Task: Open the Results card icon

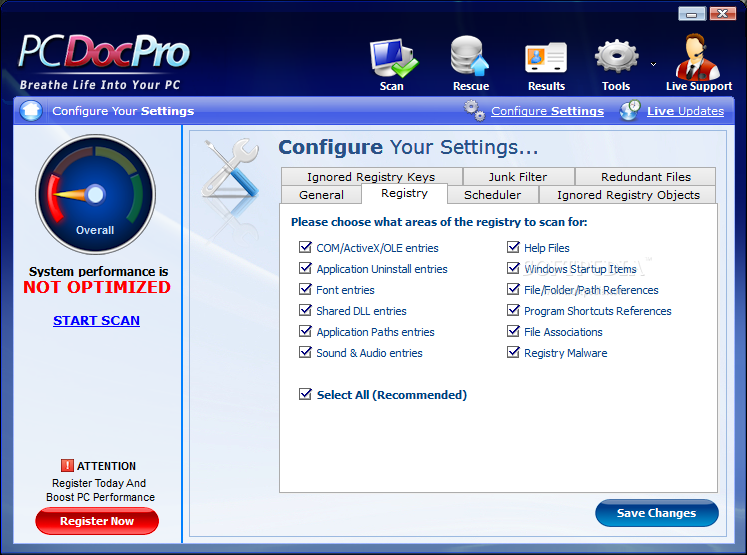Action: click(546, 58)
